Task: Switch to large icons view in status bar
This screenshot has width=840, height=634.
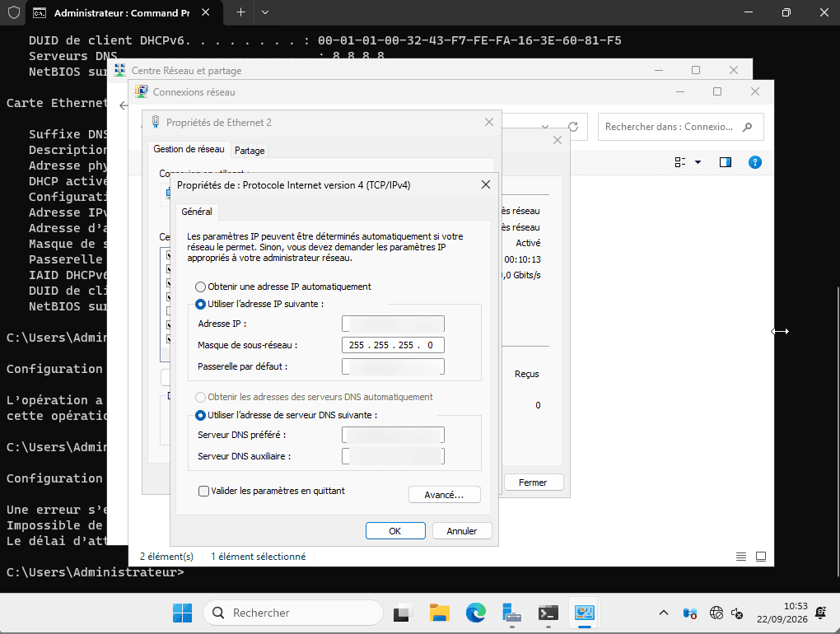Action: 761,557
